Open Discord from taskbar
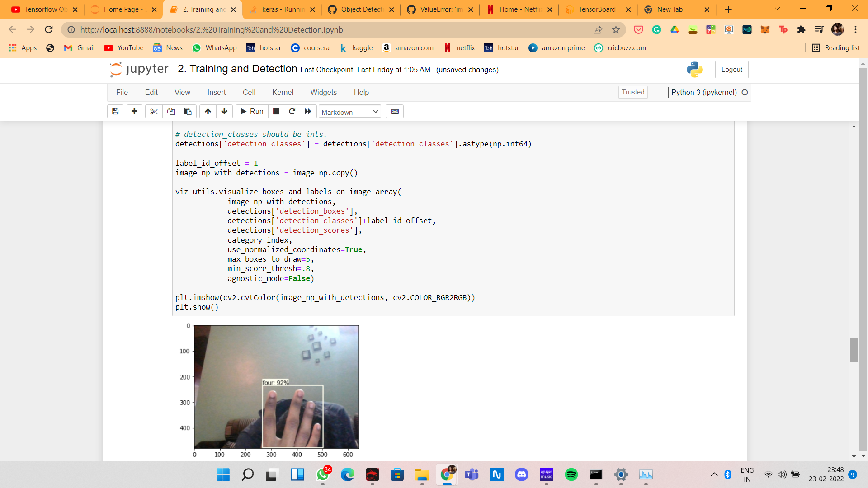868x488 pixels. [x=522, y=474]
